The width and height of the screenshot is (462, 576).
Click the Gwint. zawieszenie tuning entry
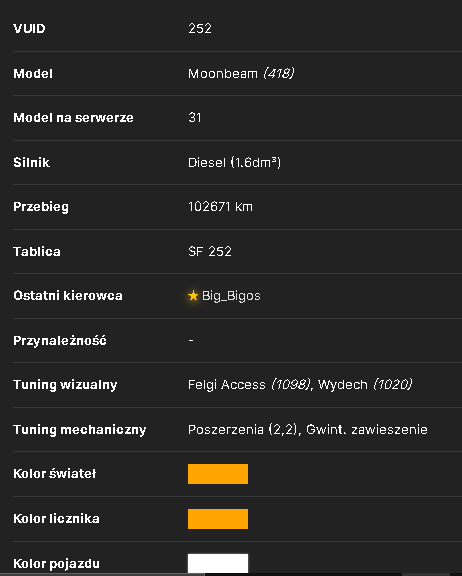pos(367,429)
